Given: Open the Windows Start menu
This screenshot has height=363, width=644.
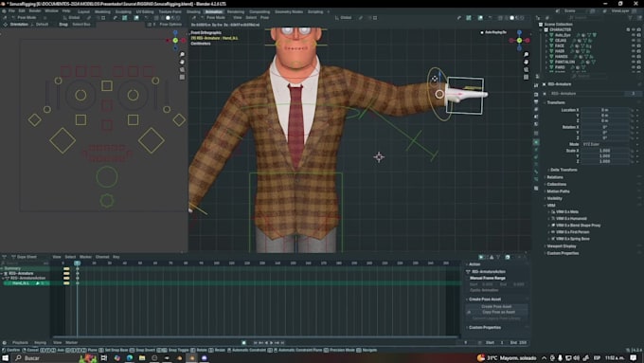Looking at the screenshot, I should pos(6,358).
